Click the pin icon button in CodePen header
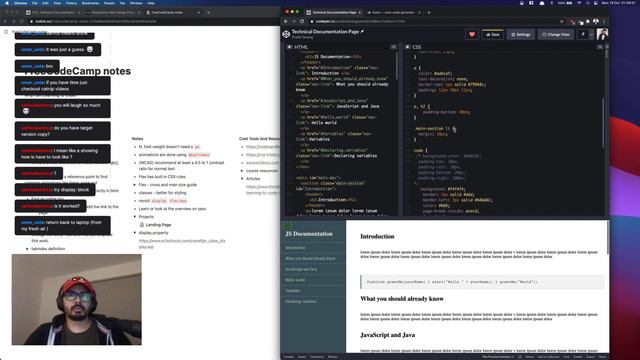 click(x=583, y=35)
